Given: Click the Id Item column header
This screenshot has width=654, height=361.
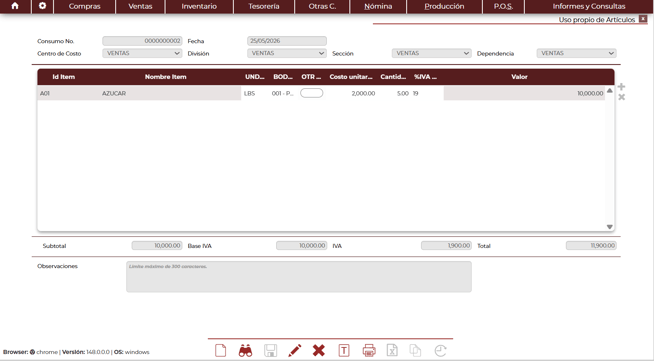Looking at the screenshot, I should tap(63, 77).
